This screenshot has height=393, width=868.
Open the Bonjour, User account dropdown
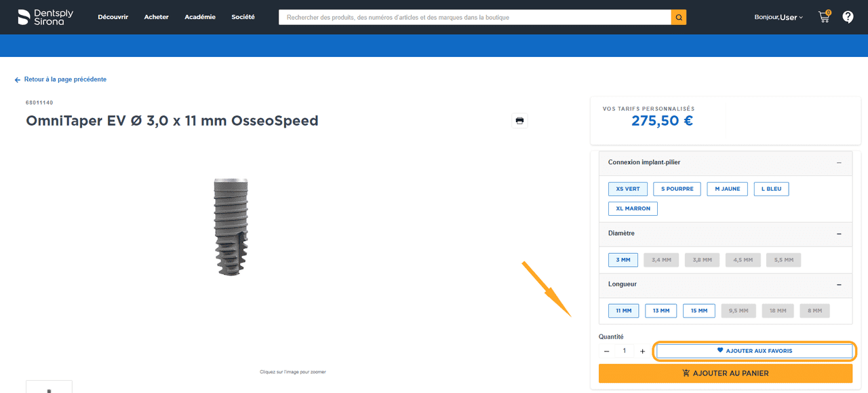point(778,17)
